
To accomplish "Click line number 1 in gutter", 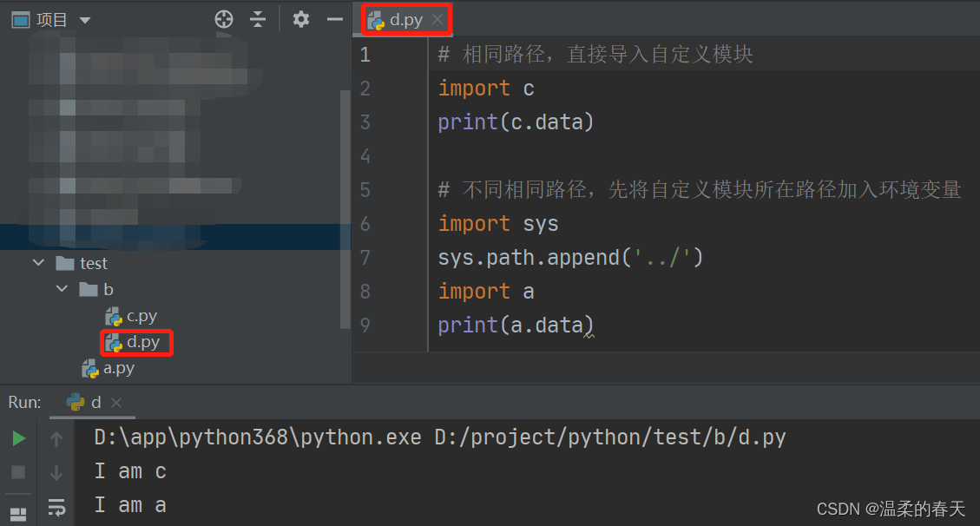I will [365, 55].
